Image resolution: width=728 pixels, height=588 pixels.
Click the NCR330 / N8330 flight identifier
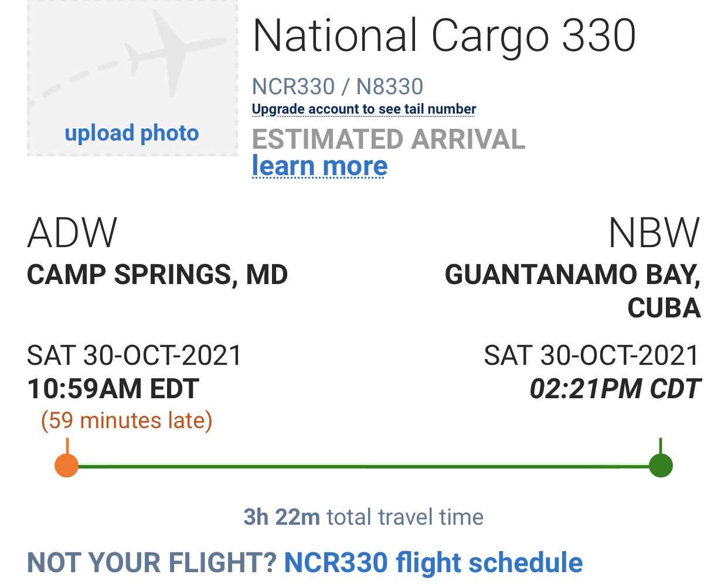(337, 87)
